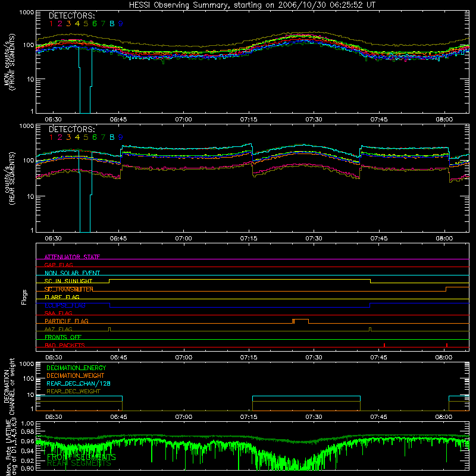Click 07:15 tick label under rear segments panel
The height and width of the screenshot is (476, 476).
pyautogui.click(x=248, y=239)
